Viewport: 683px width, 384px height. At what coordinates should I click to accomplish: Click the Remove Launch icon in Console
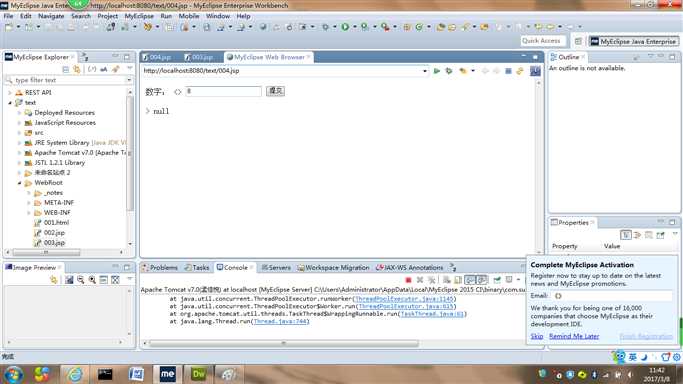(420, 280)
